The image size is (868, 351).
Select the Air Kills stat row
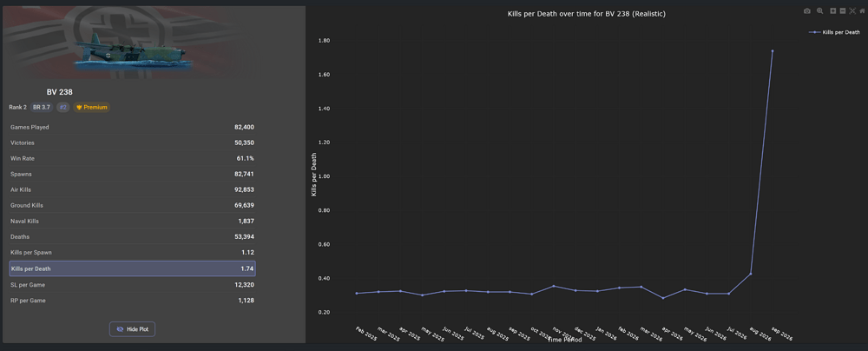click(x=132, y=189)
